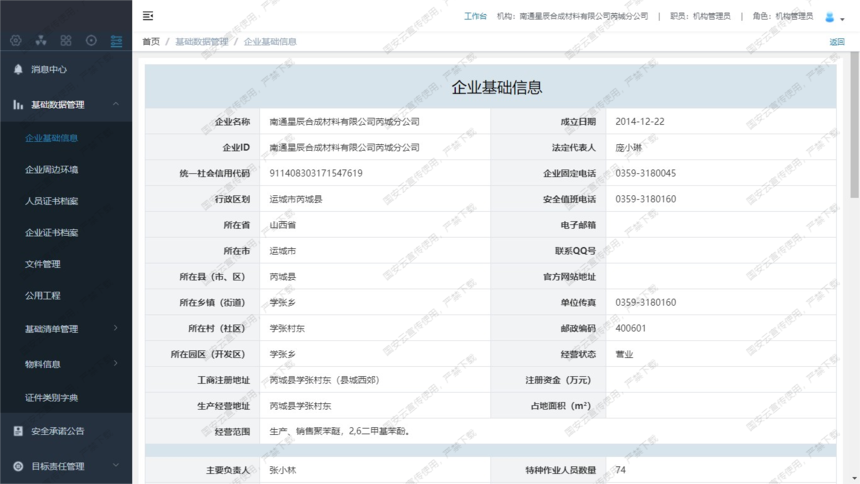The height and width of the screenshot is (484, 860).
Task: Click the 返回 link at top right
Action: (x=837, y=42)
